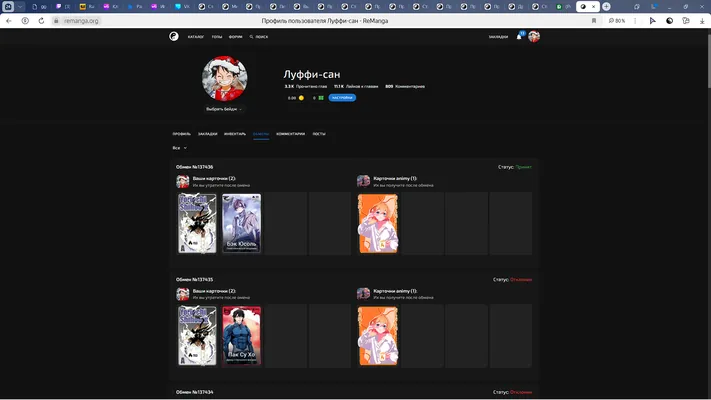Bookmark this page via address bar icon
The width and height of the screenshot is (711, 400).
click(x=594, y=21)
